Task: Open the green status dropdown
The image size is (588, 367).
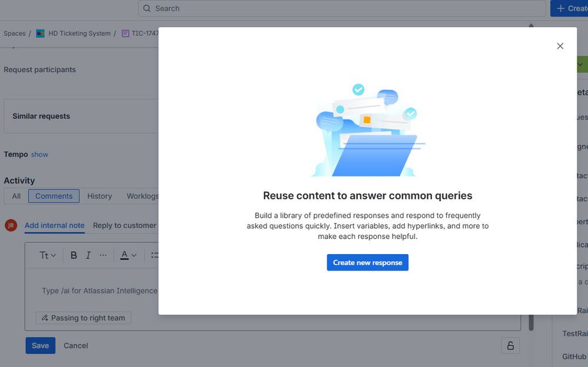Action: coord(580,64)
